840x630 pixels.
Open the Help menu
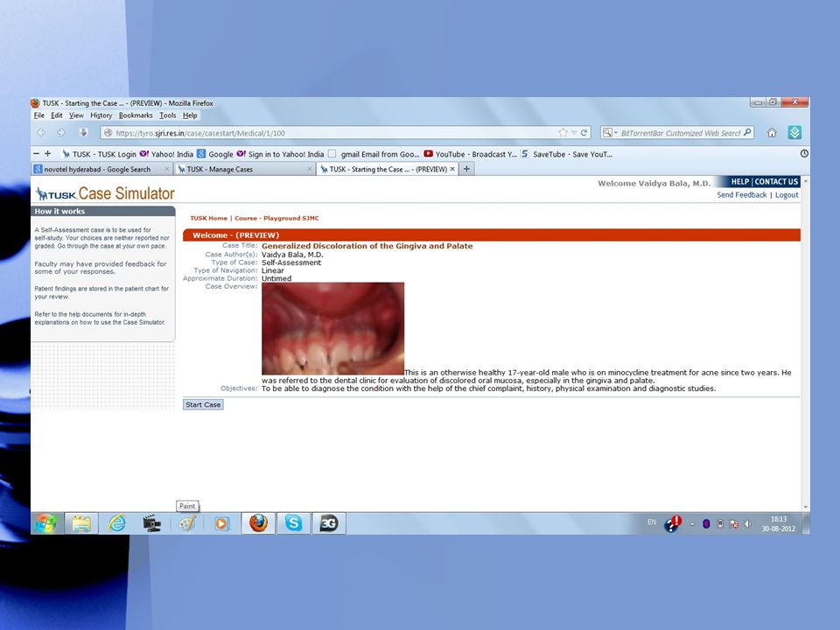pos(190,115)
